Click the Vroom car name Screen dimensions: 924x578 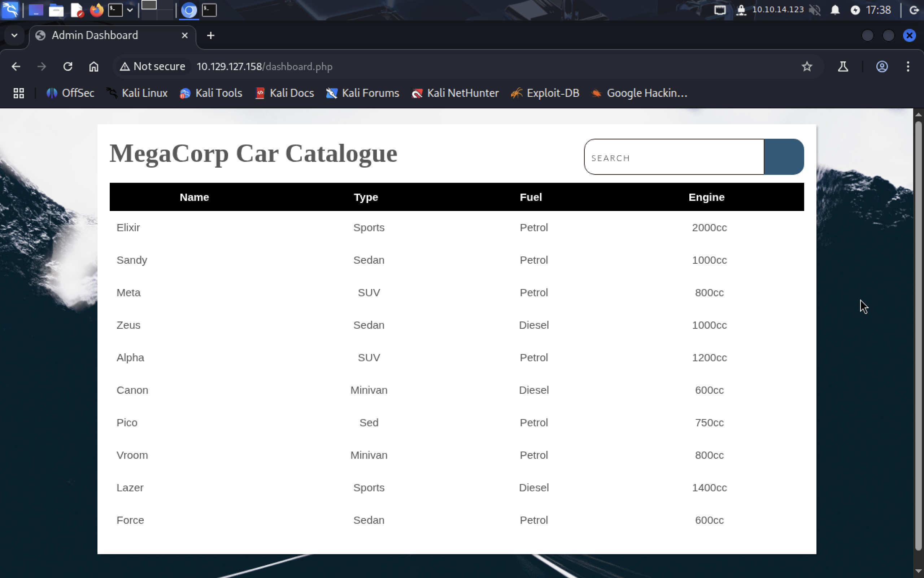(x=132, y=455)
